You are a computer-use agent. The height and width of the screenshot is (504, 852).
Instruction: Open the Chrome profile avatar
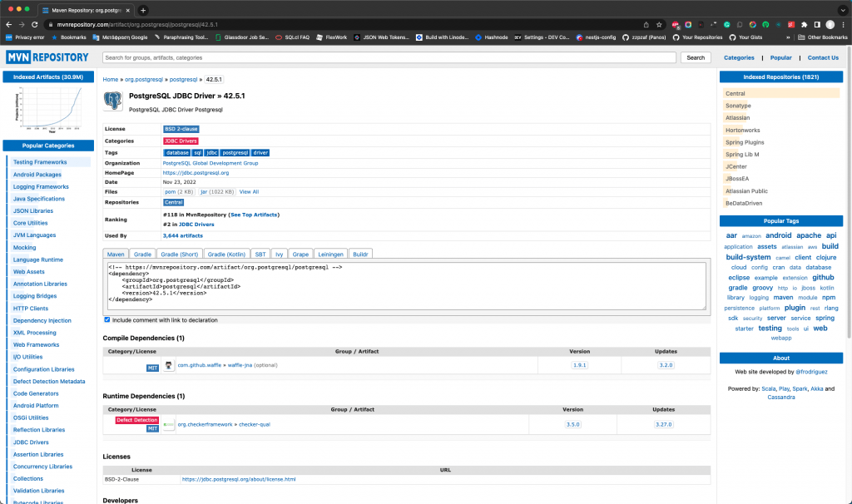coord(830,24)
